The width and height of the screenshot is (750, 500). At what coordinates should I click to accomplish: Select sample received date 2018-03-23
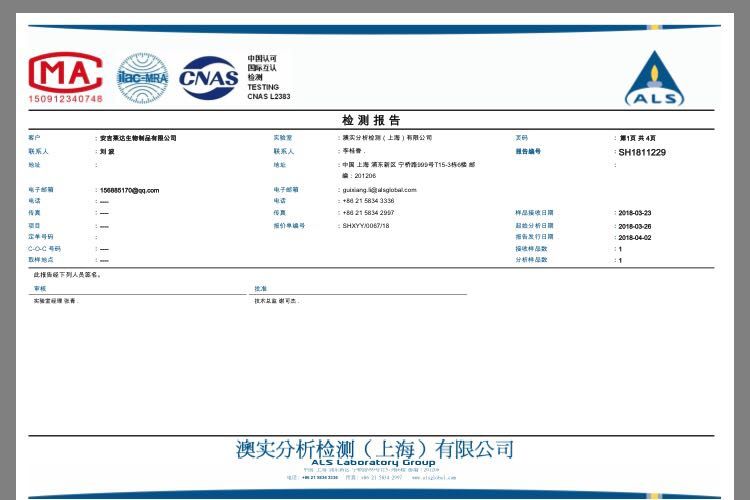(x=635, y=213)
